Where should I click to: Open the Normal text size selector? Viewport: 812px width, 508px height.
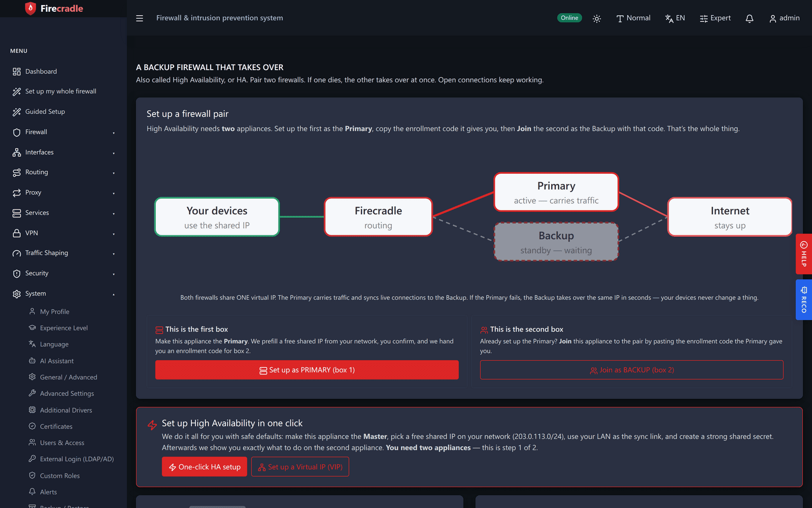pyautogui.click(x=633, y=18)
